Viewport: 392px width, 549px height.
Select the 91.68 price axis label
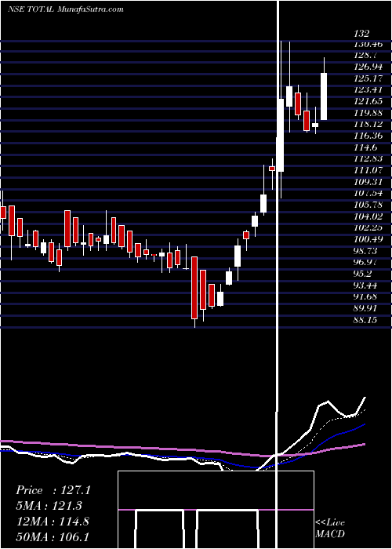tap(365, 297)
